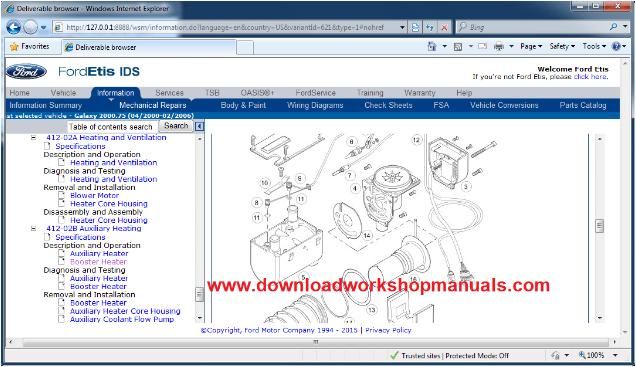
Task: Collapse 412-02B Auxiliary Heating node
Action: pos(33,229)
